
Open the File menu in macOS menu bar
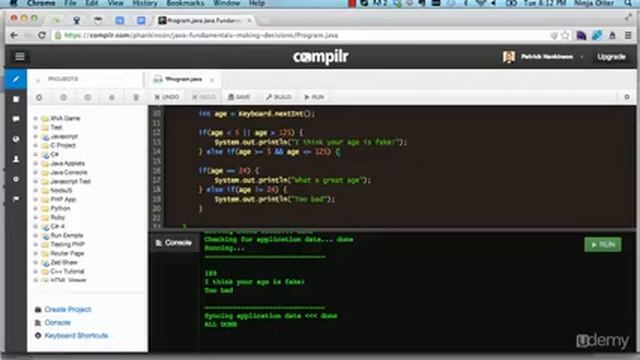click(x=70, y=3)
